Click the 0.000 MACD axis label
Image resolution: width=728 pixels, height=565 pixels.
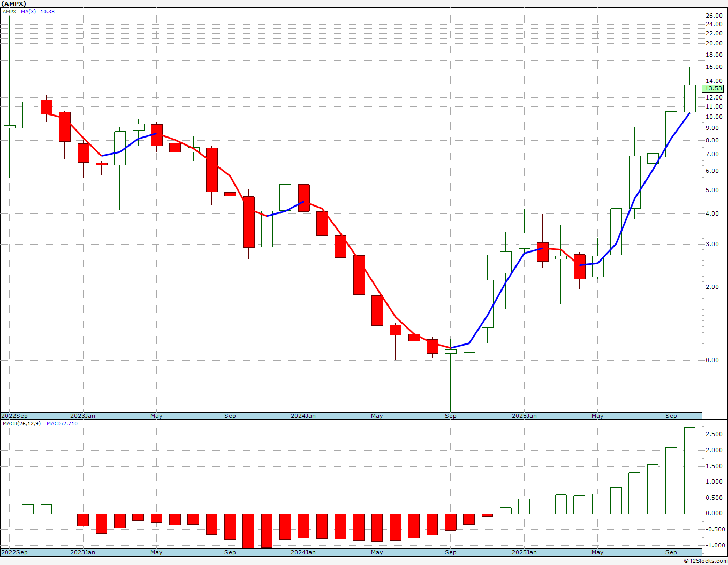click(x=714, y=514)
